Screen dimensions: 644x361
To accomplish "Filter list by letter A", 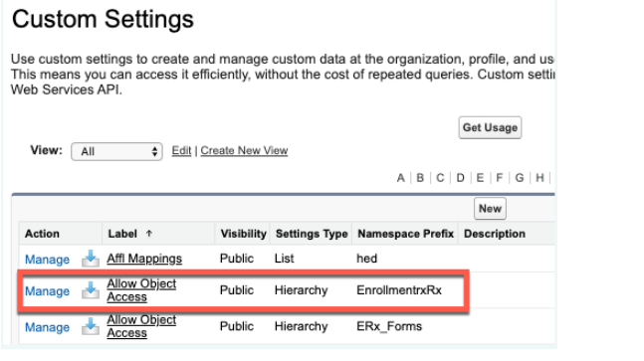I will [x=400, y=178].
